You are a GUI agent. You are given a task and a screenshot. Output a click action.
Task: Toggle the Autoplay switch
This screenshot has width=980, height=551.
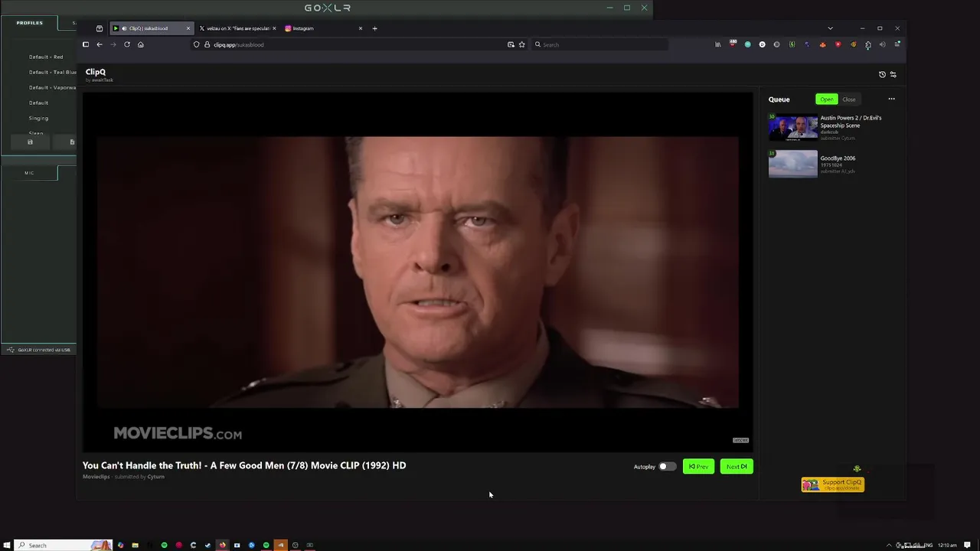[667, 466]
